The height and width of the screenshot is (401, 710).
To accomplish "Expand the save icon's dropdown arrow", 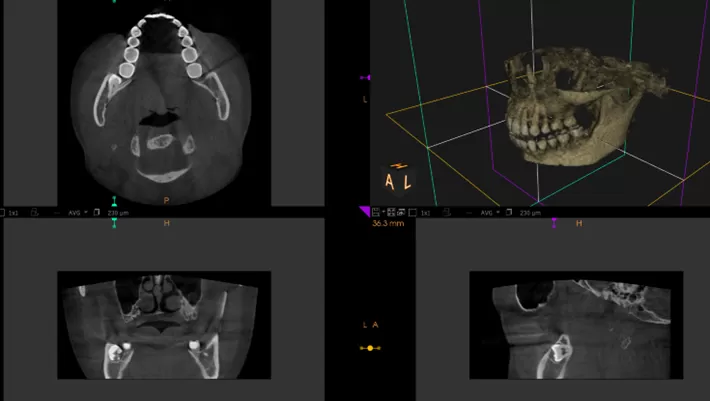I will click(x=383, y=212).
